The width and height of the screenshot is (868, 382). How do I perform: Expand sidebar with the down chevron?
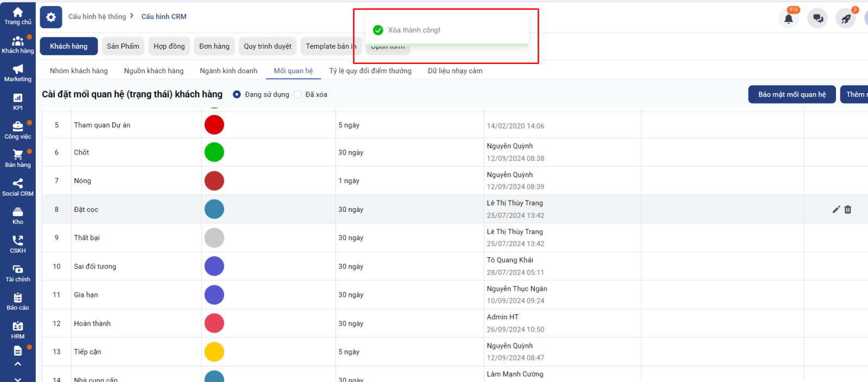(x=17, y=379)
